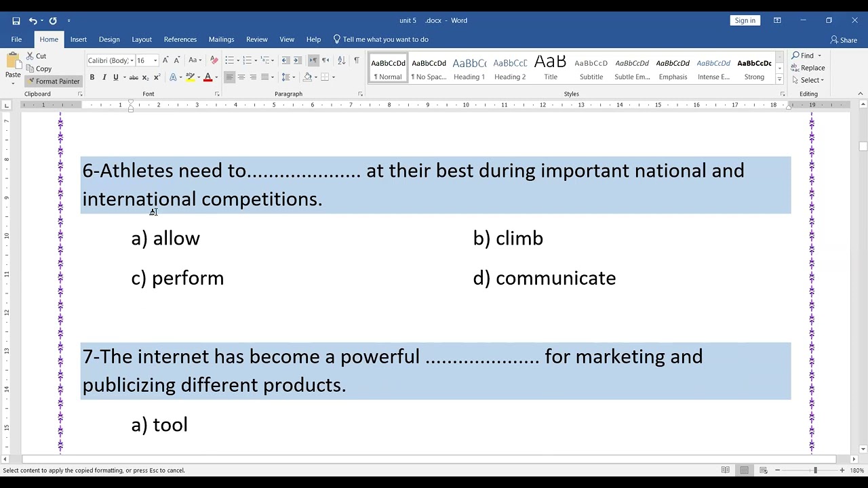The height and width of the screenshot is (488, 868).
Task: Set right-to-left text direction
Action: pos(325,60)
